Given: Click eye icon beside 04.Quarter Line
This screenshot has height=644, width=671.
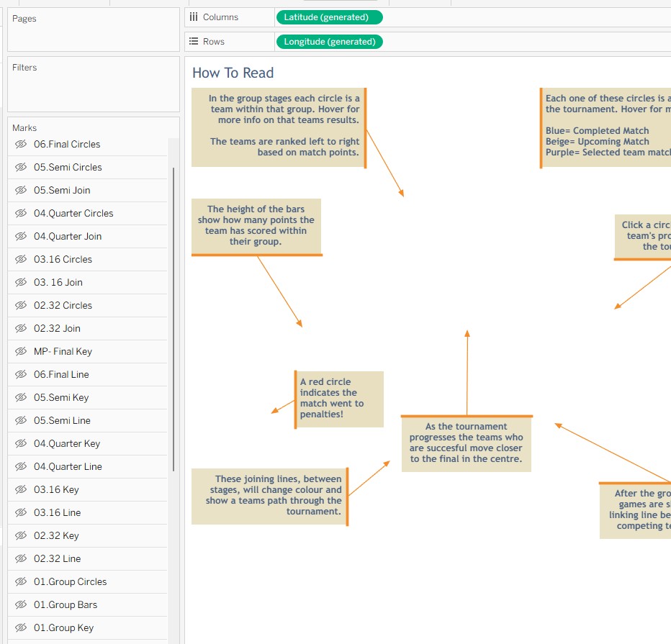Looking at the screenshot, I should [21, 467].
